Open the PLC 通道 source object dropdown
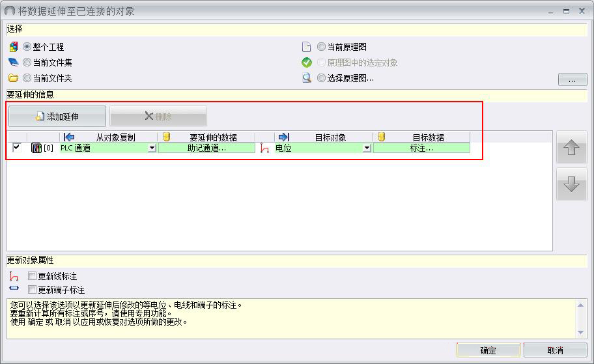The image size is (594, 364). coord(152,148)
